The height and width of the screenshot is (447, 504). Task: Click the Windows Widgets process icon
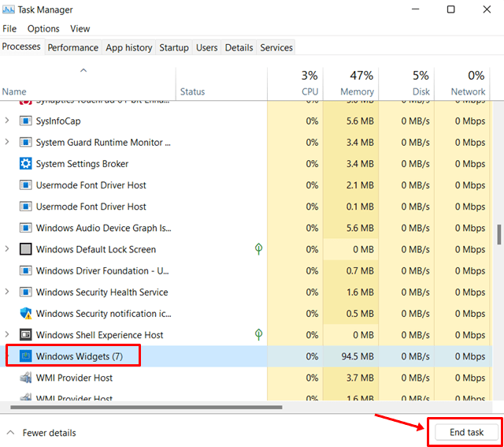click(25, 356)
